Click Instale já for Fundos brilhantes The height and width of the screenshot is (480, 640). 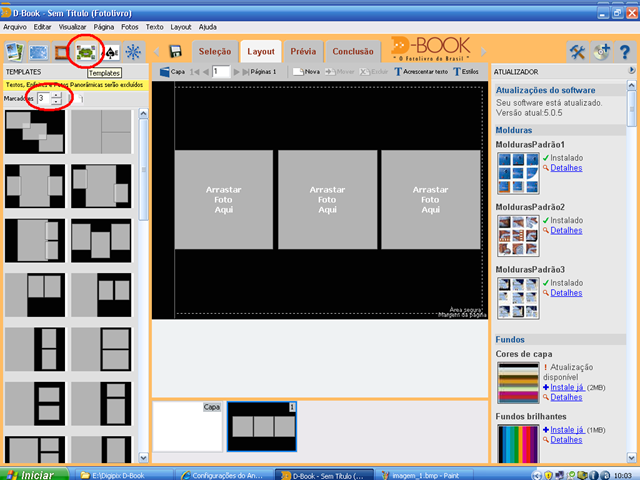click(x=567, y=429)
